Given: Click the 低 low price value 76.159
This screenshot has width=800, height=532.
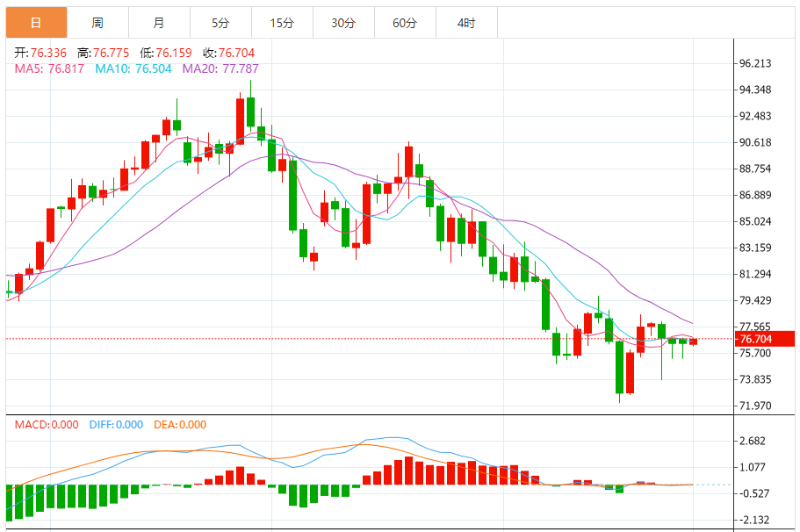Looking at the screenshot, I should [x=172, y=54].
